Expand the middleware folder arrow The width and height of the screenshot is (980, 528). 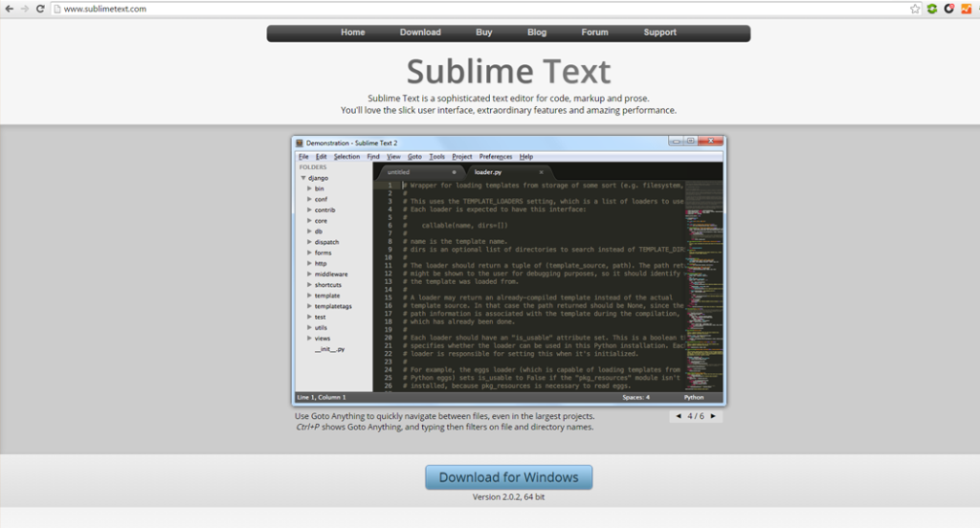click(309, 274)
